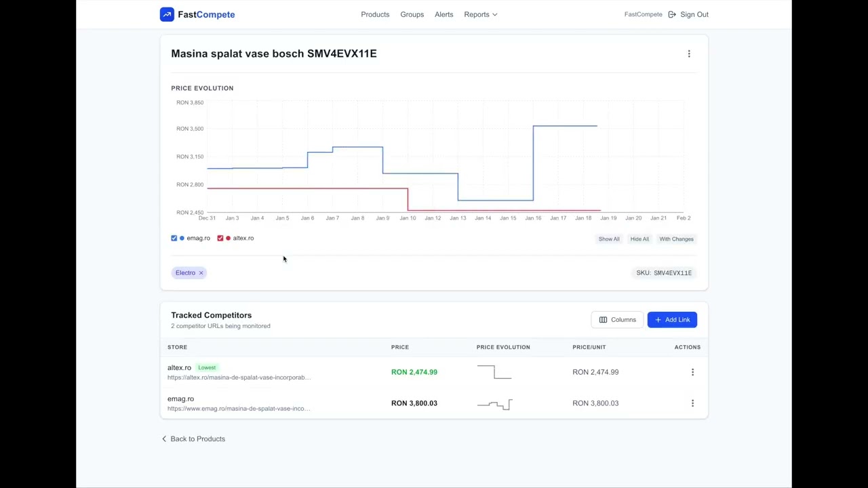Open the altex.ro product URL link

pyautogui.click(x=239, y=378)
